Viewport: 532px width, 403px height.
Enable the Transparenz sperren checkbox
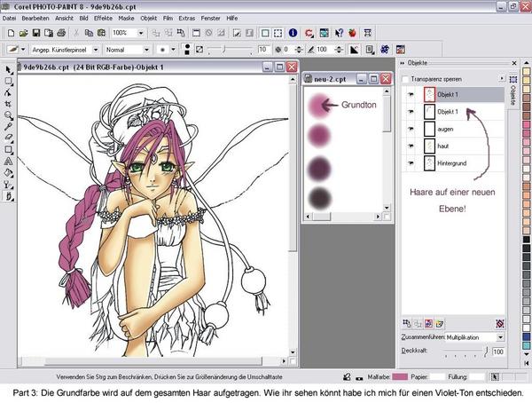405,80
